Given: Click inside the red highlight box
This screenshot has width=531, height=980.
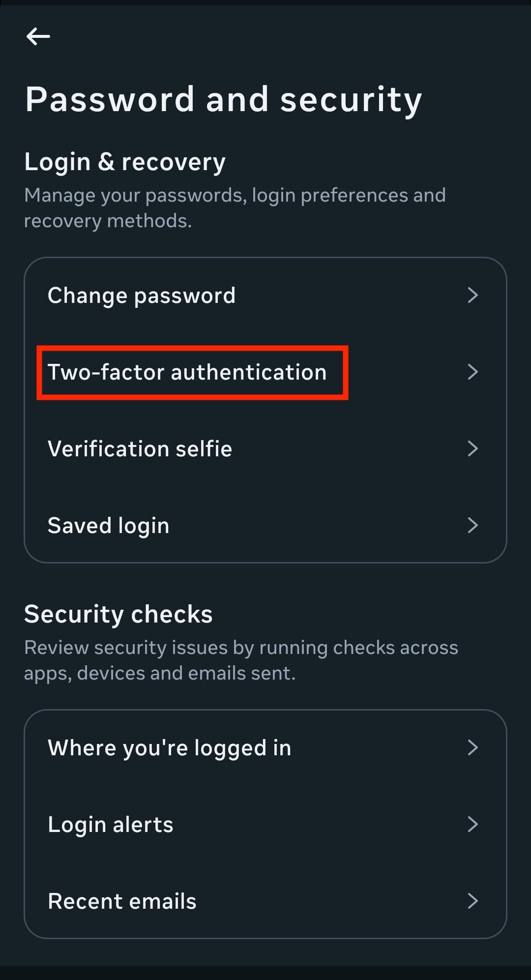Looking at the screenshot, I should point(193,372).
